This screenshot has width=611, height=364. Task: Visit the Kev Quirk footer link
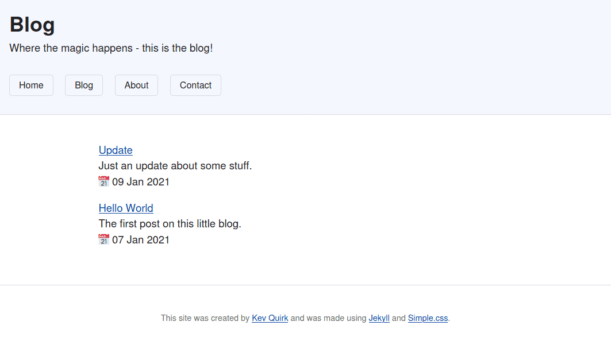pos(270,318)
